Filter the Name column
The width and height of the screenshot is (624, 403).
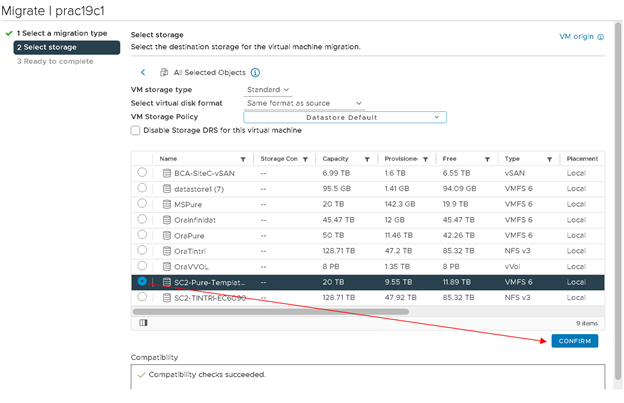pyautogui.click(x=242, y=159)
